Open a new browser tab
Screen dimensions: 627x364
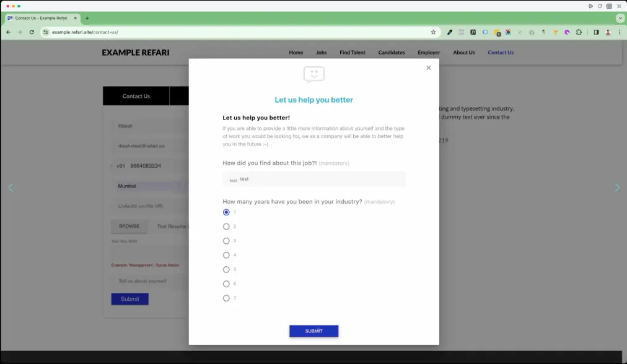[87, 18]
